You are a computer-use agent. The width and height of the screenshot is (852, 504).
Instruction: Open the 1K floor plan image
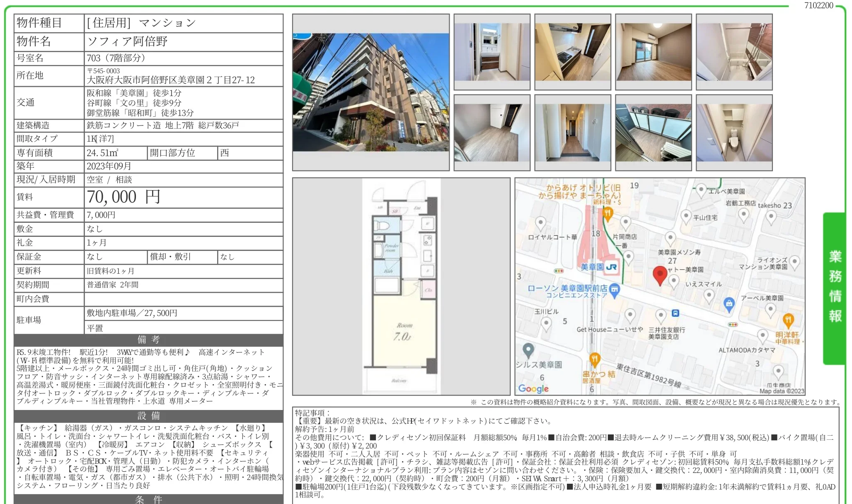(x=401, y=286)
